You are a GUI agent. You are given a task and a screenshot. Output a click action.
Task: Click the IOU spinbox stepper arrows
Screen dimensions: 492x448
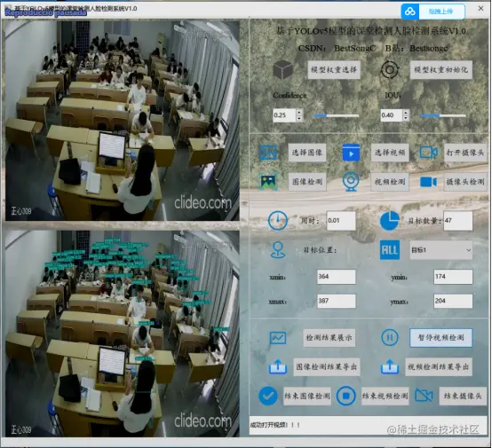pyautogui.click(x=406, y=115)
